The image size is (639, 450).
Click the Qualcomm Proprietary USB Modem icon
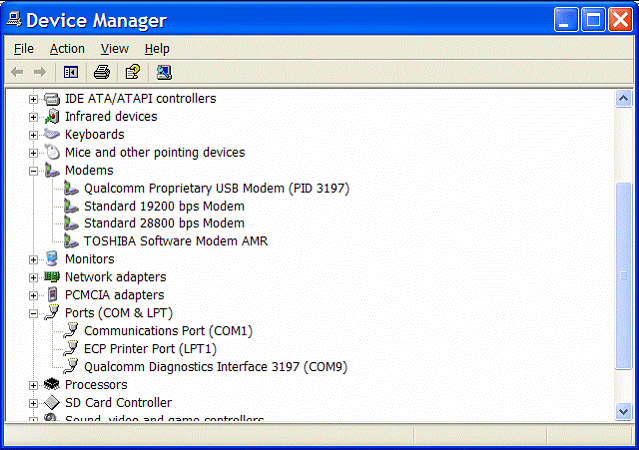(x=71, y=188)
